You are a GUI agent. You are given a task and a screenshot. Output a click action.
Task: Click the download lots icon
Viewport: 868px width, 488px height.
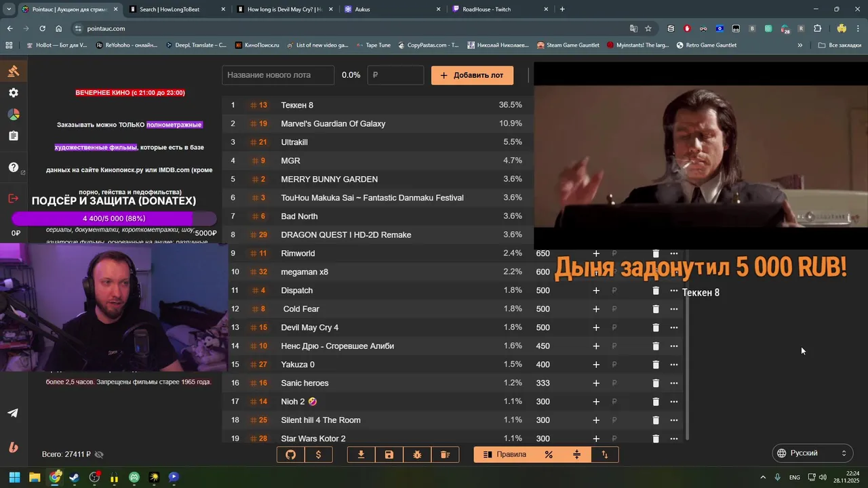[361, 455]
